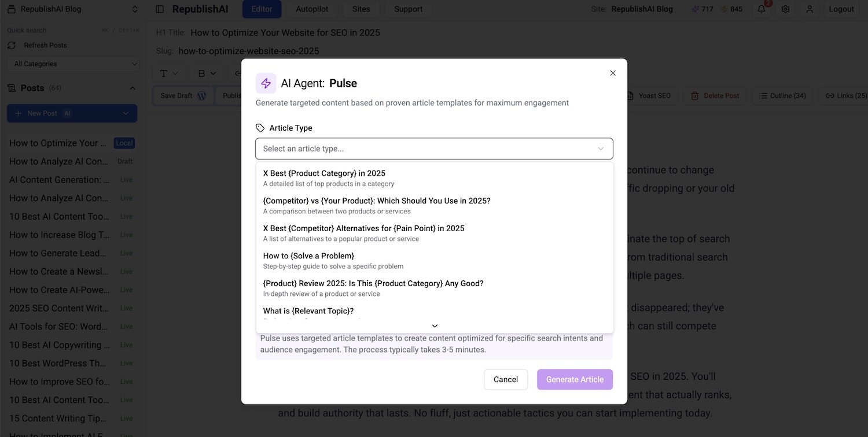868x437 pixels.
Task: Open the All Categories dropdown
Action: 73,64
